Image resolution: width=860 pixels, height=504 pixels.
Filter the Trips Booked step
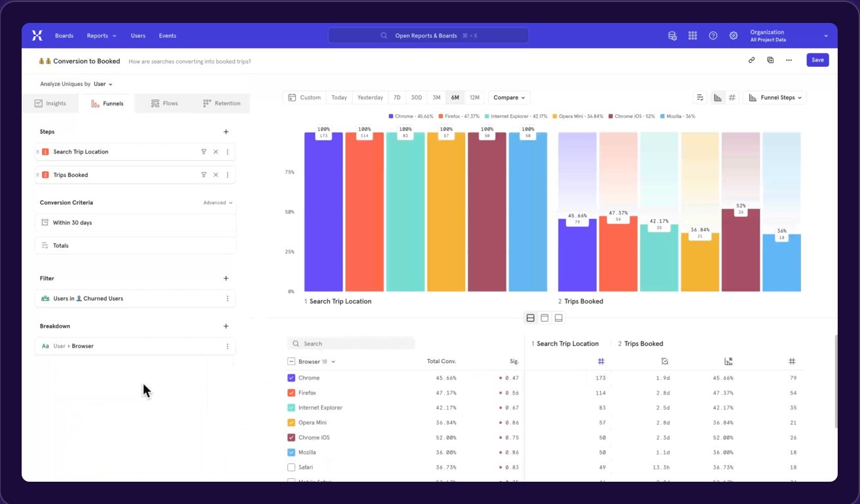click(x=203, y=175)
